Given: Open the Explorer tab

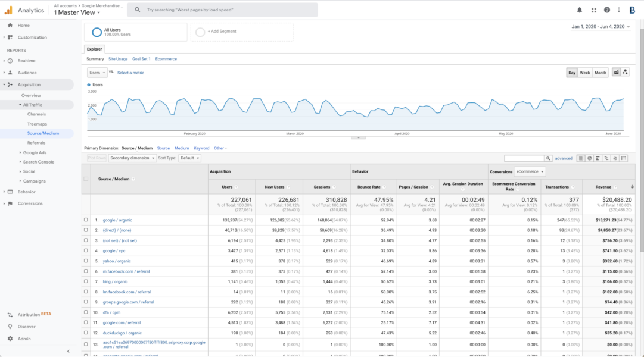Looking at the screenshot, I should [95, 49].
